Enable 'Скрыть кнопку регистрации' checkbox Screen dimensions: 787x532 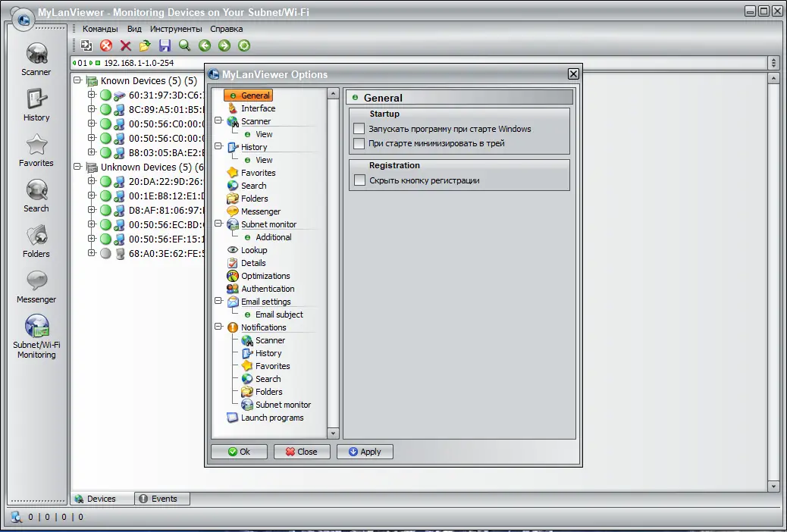click(x=359, y=180)
